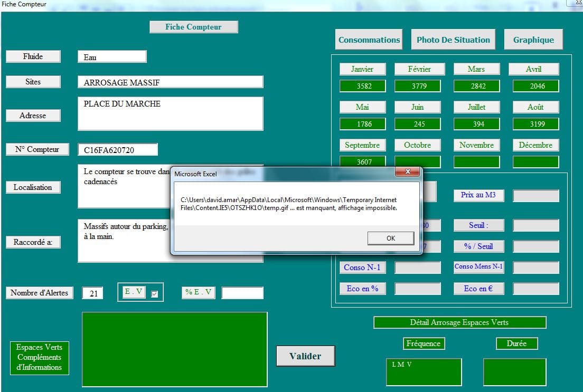This screenshot has width=583, height=392.
Task: Click Espaces Verts Compléments d'Informations label
Action: (x=40, y=358)
